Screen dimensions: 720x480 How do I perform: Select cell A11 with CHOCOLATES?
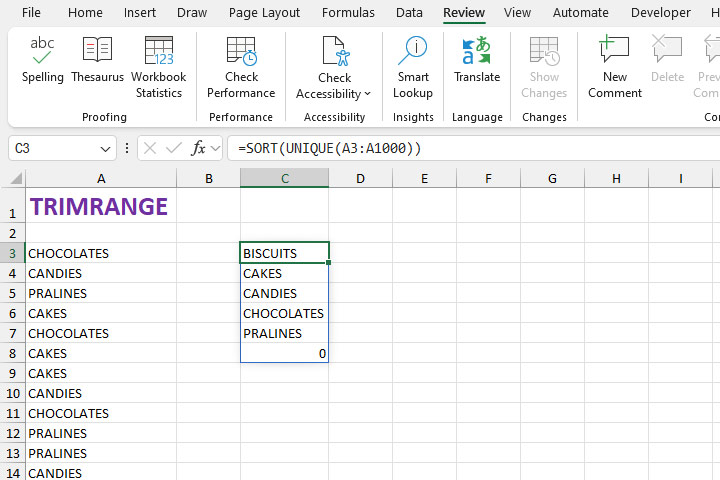[x=101, y=413]
